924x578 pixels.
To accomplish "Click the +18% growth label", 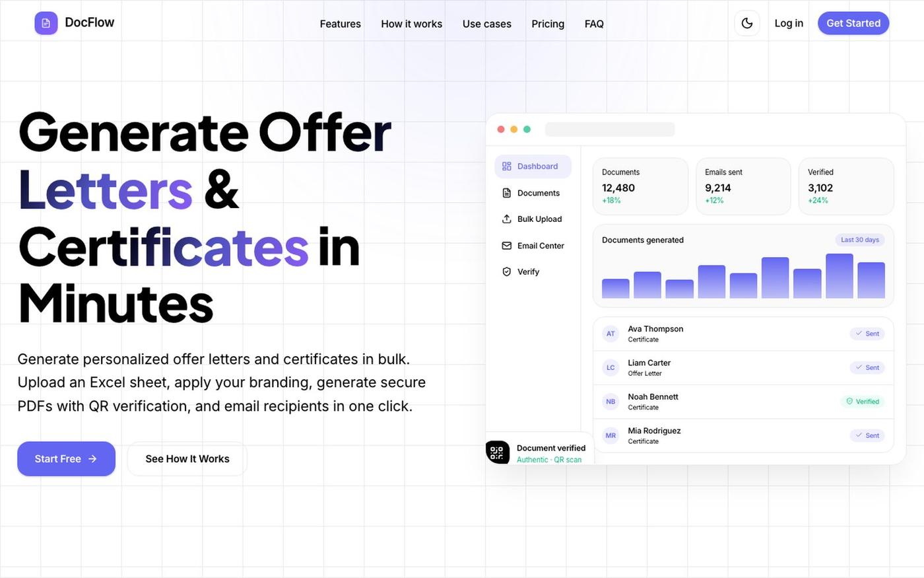I will pyautogui.click(x=611, y=200).
